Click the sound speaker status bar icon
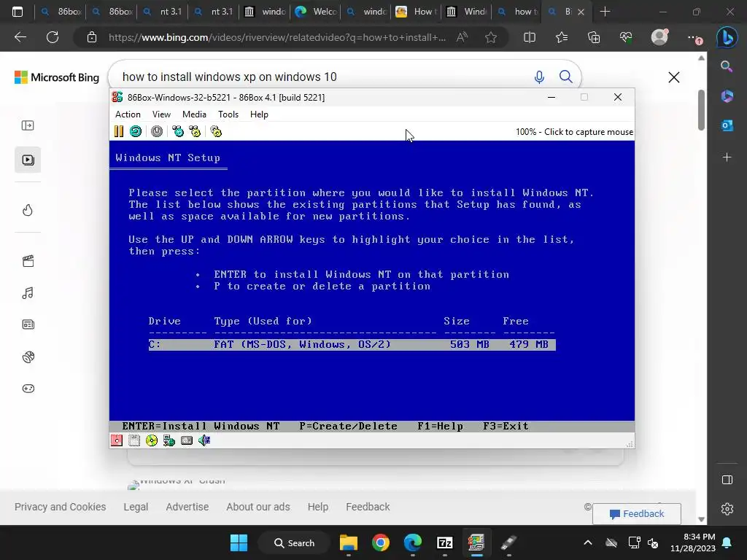 [x=204, y=440]
